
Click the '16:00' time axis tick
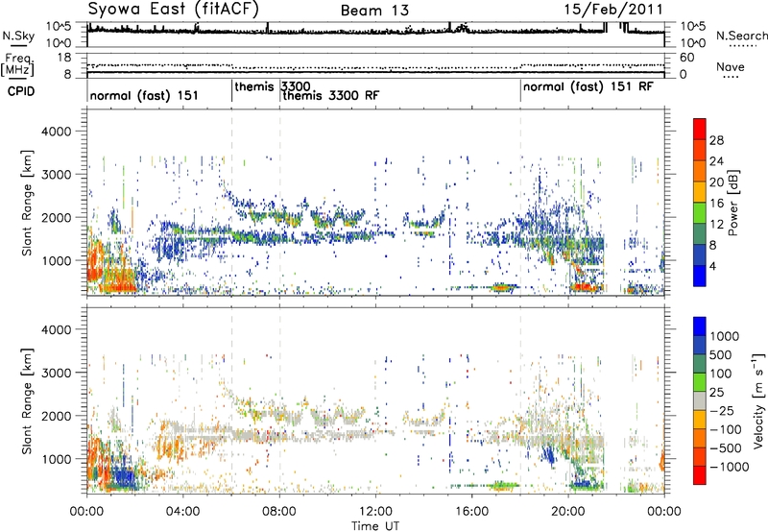(471, 512)
